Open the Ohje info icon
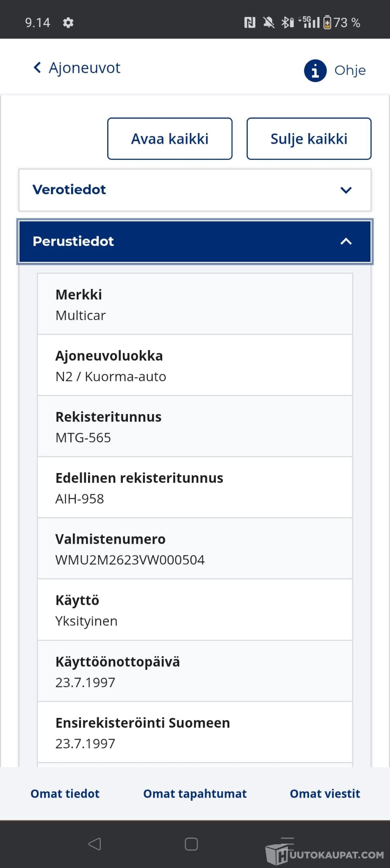 pos(315,70)
